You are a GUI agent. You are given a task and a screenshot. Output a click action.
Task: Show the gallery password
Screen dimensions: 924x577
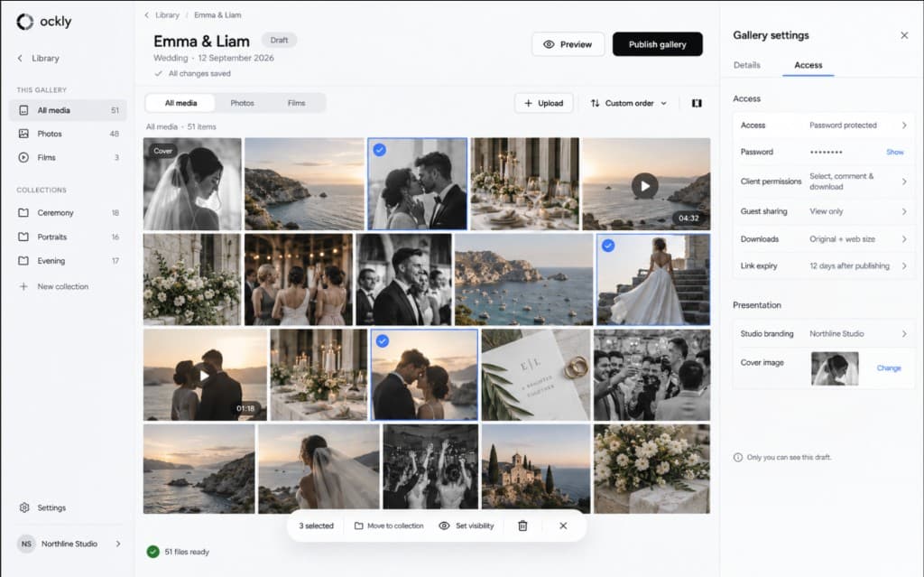894,153
